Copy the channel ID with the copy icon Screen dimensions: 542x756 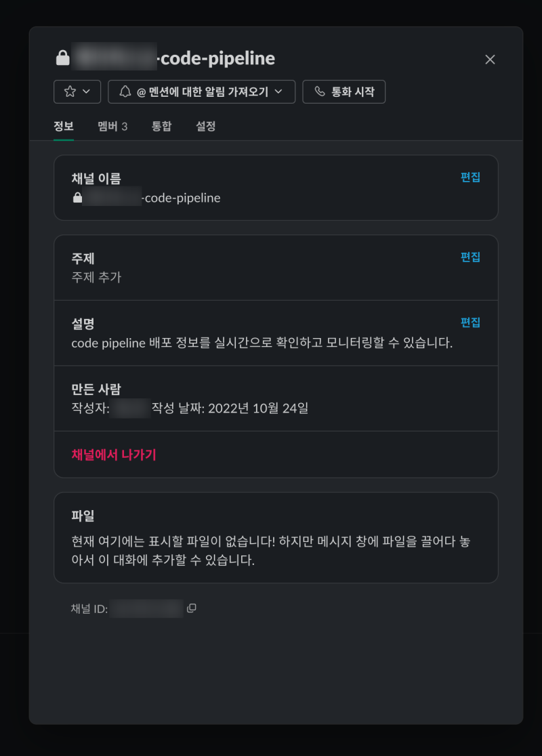pos(192,608)
